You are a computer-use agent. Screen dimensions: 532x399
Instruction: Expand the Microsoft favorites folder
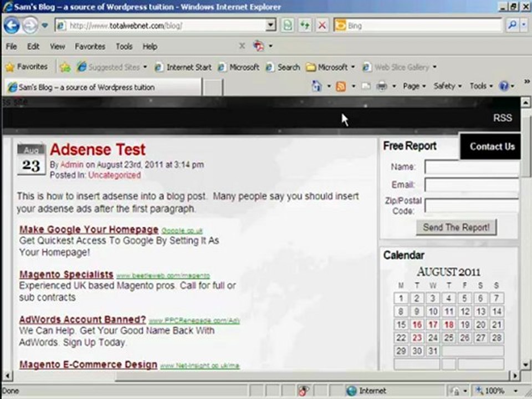330,67
